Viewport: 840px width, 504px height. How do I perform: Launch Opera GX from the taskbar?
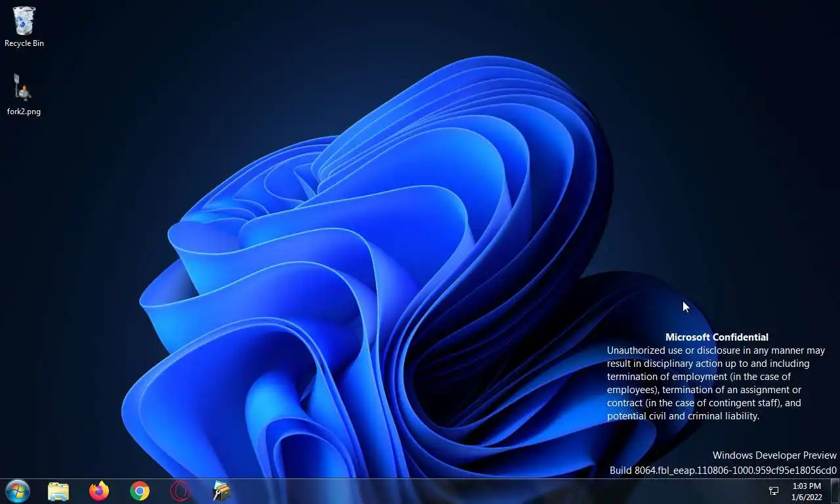pyautogui.click(x=180, y=491)
